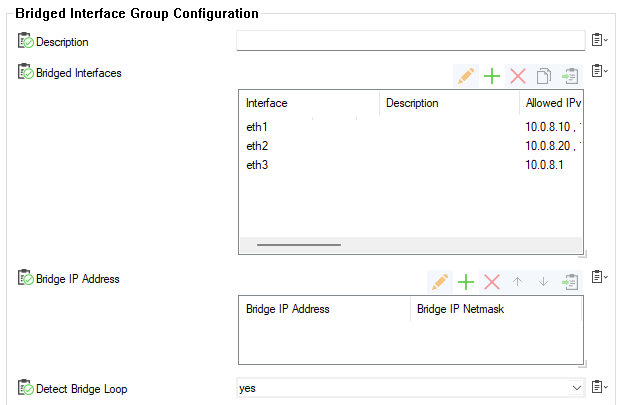Open clipboard options menu for Bridged Interfaces
The width and height of the screenshot is (622, 405).
598,71
